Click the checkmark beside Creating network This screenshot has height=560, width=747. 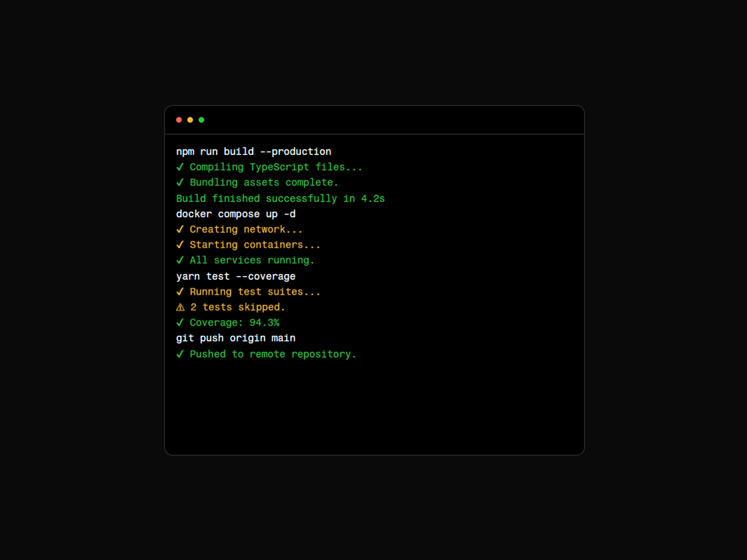(x=181, y=229)
